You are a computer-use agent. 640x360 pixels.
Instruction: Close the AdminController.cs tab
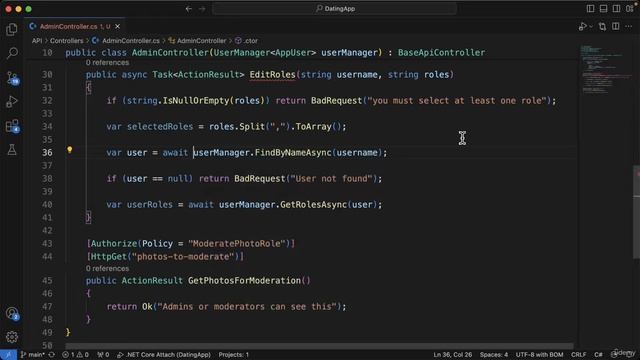(118, 27)
